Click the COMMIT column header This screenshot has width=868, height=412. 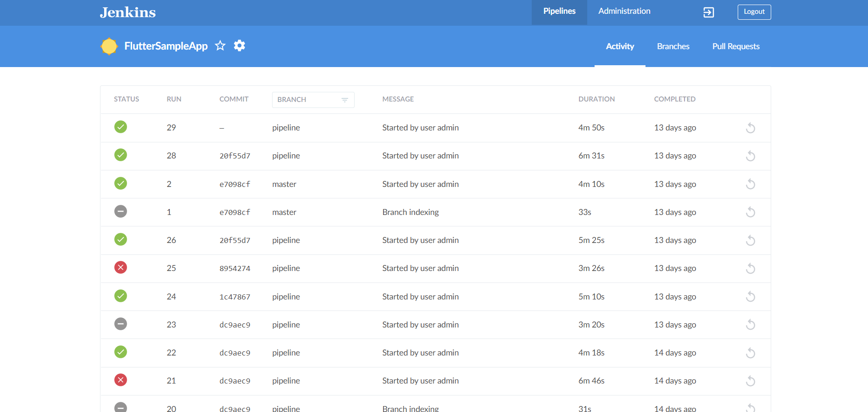click(234, 99)
